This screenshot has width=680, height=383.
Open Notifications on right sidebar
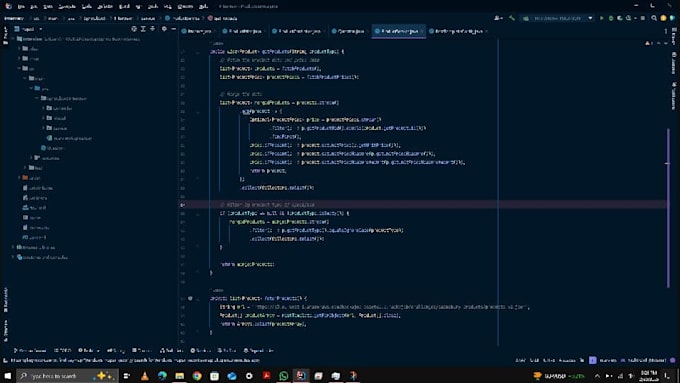[x=674, y=95]
